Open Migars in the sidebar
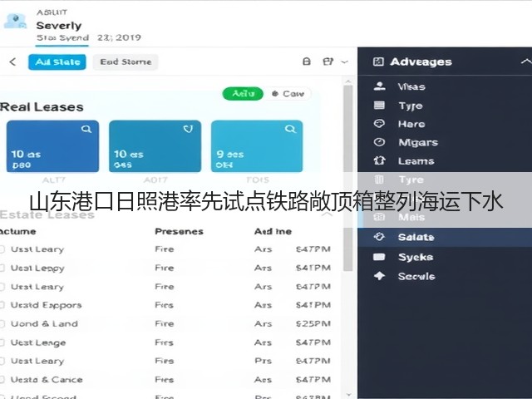The image size is (532, 399). (x=418, y=142)
